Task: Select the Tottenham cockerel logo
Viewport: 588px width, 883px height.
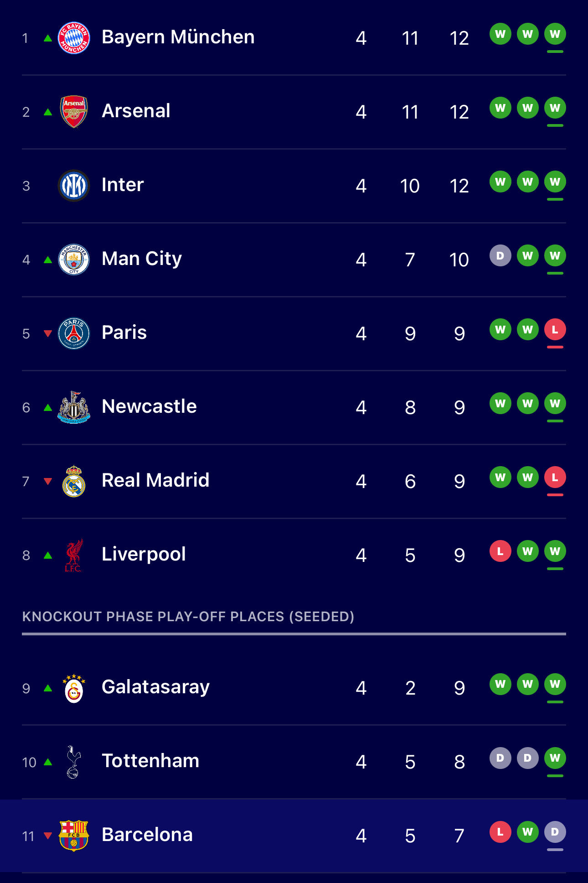Action: (74, 761)
